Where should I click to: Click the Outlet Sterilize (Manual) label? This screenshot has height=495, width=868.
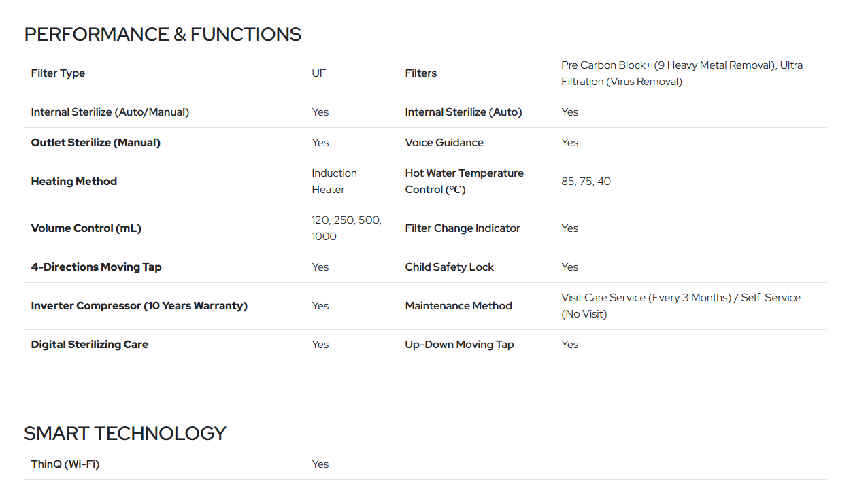pos(96,143)
